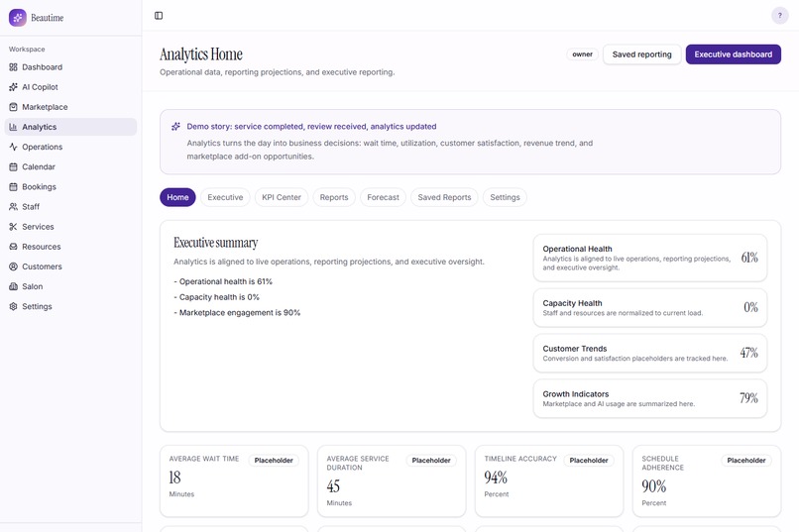Open Dashboard from the sidebar
Screen dimensions: 799x532
point(70,67)
